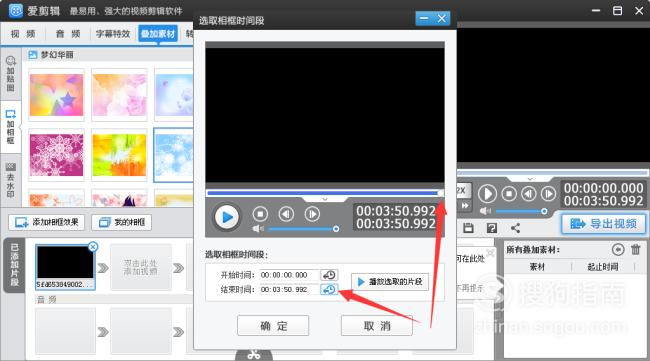Close the frame time dialog
The image size is (650, 361).
441,18
